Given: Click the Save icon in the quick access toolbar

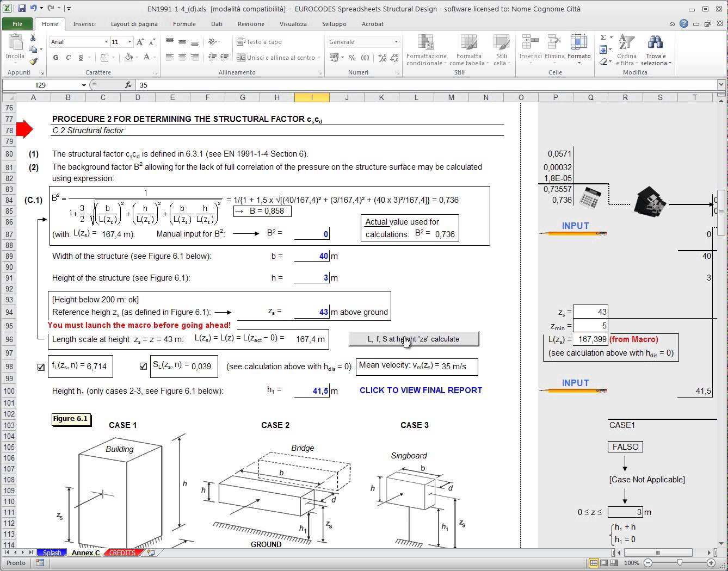Looking at the screenshot, I should [x=22, y=9].
